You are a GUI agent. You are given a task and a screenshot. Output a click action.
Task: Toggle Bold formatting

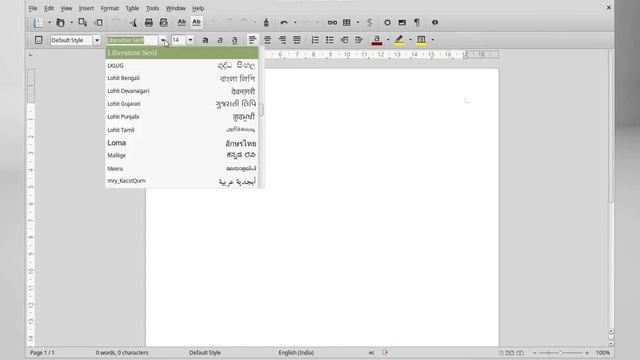(205, 40)
